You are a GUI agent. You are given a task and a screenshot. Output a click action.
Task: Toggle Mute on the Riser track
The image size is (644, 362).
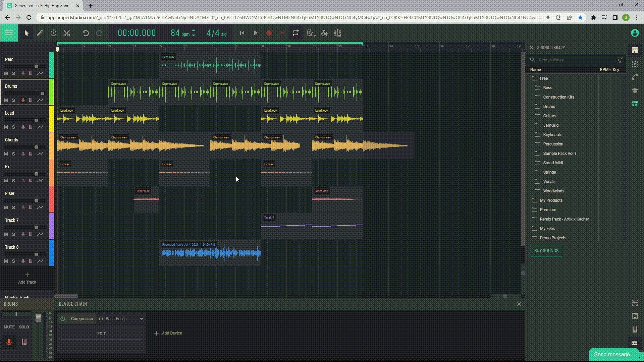coord(6,207)
